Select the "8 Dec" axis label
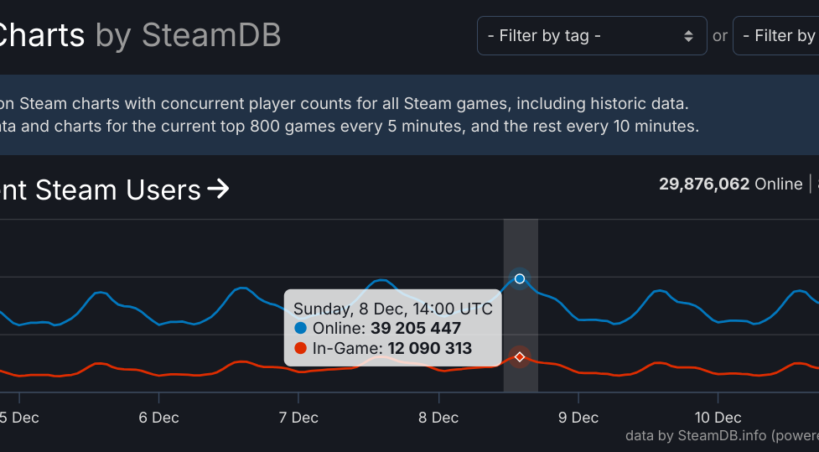Image resolution: width=819 pixels, height=452 pixels. click(x=438, y=417)
